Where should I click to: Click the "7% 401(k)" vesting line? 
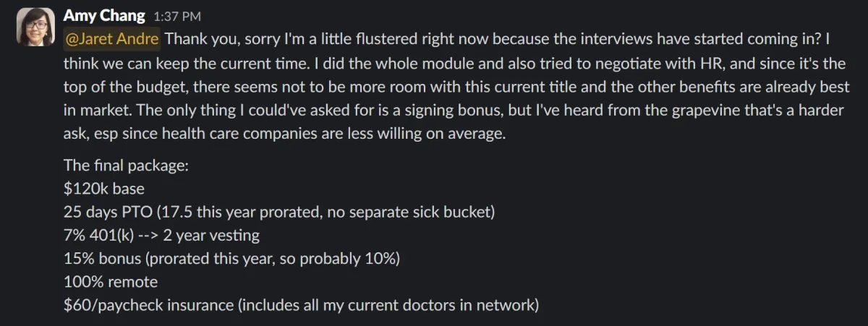161,235
